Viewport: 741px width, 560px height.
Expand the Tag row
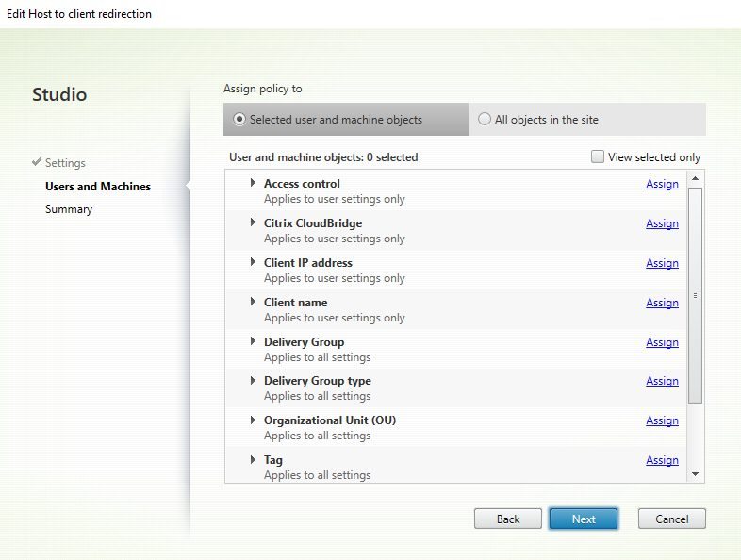pos(253,459)
